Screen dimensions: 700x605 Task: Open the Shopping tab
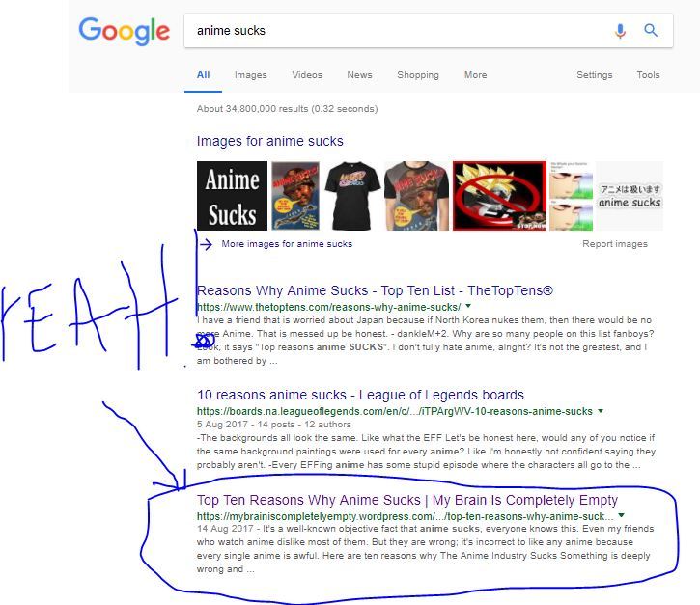tap(418, 75)
